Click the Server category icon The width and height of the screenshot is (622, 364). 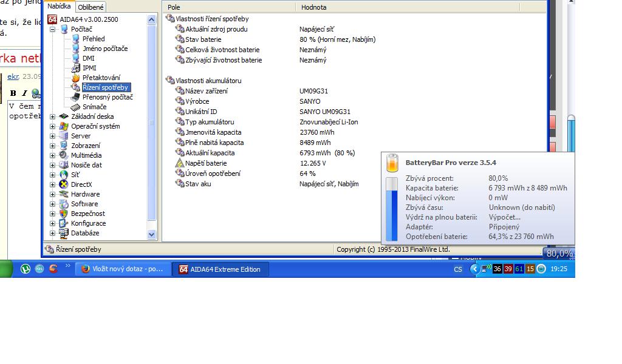pos(64,136)
